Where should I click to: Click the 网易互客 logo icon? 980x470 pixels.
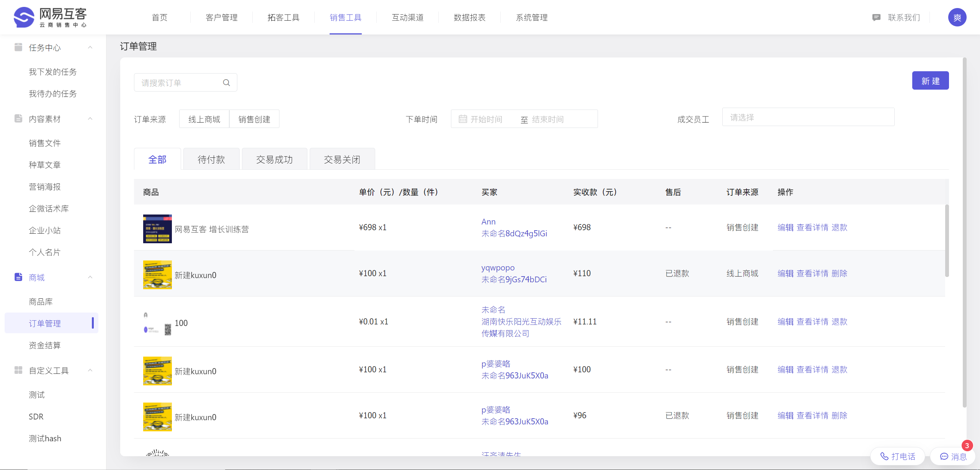[x=24, y=17]
